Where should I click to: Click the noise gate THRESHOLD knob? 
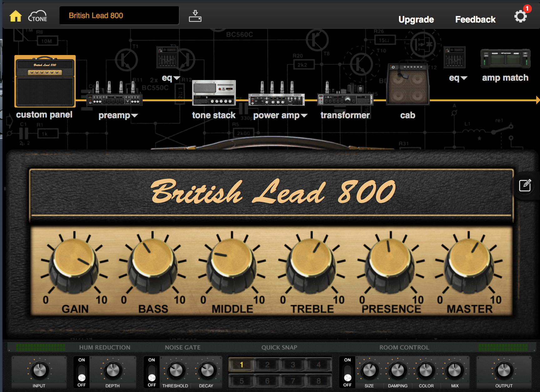pyautogui.click(x=176, y=370)
